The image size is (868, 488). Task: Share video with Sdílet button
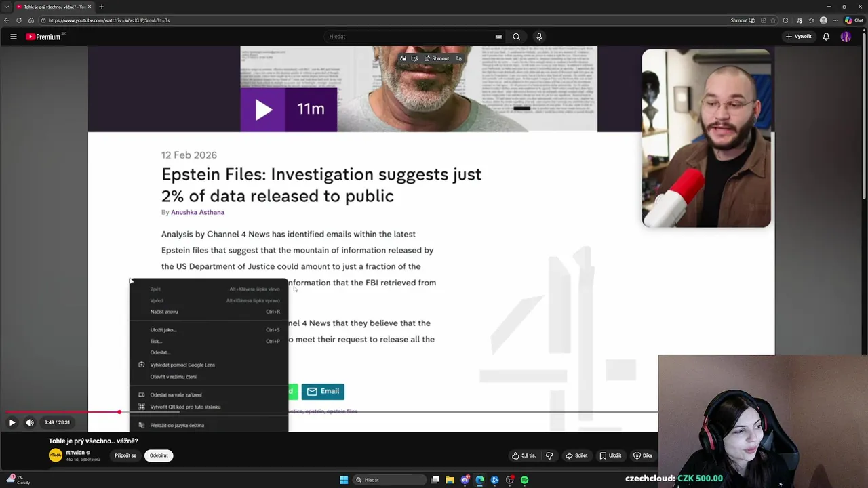[577, 455]
